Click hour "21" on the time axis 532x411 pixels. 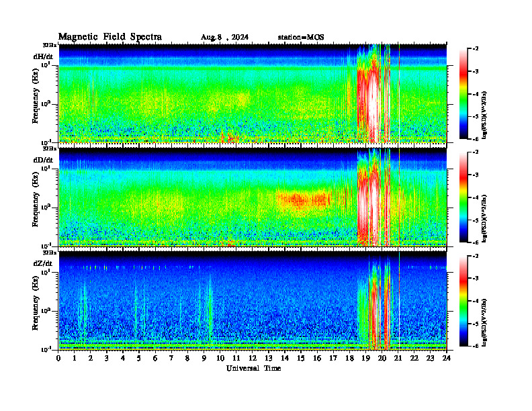click(x=398, y=358)
